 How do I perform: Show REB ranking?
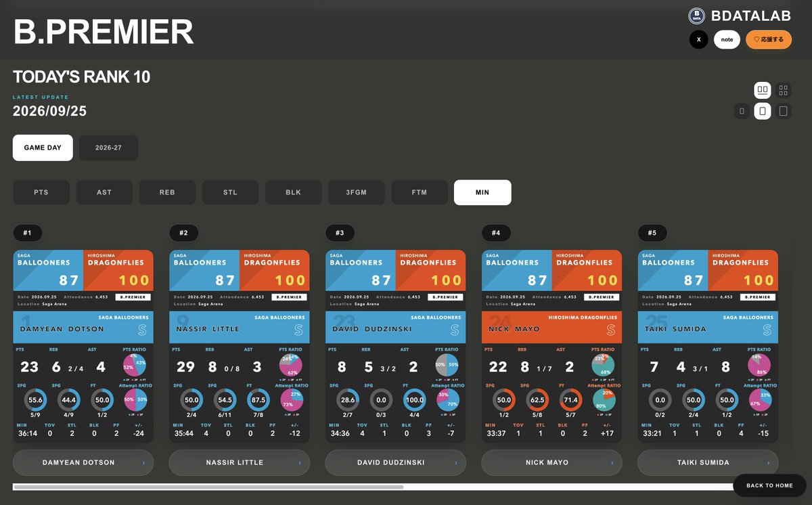[167, 192]
